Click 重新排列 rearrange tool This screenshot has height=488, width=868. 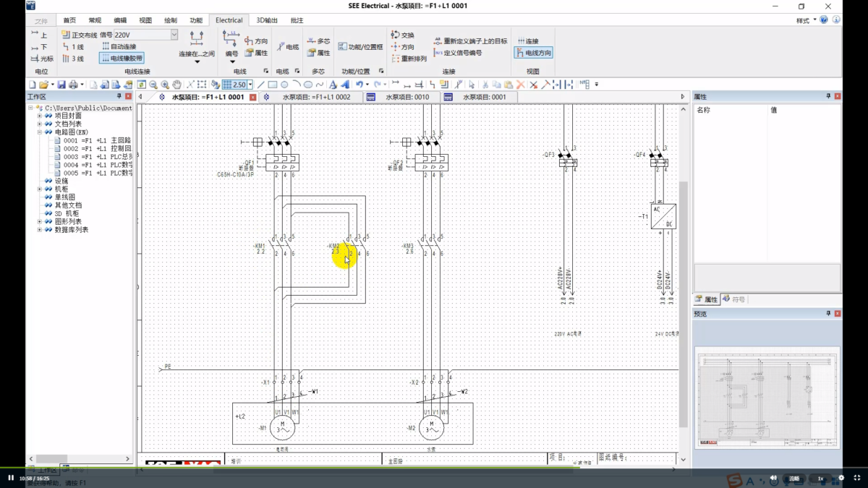tap(409, 59)
